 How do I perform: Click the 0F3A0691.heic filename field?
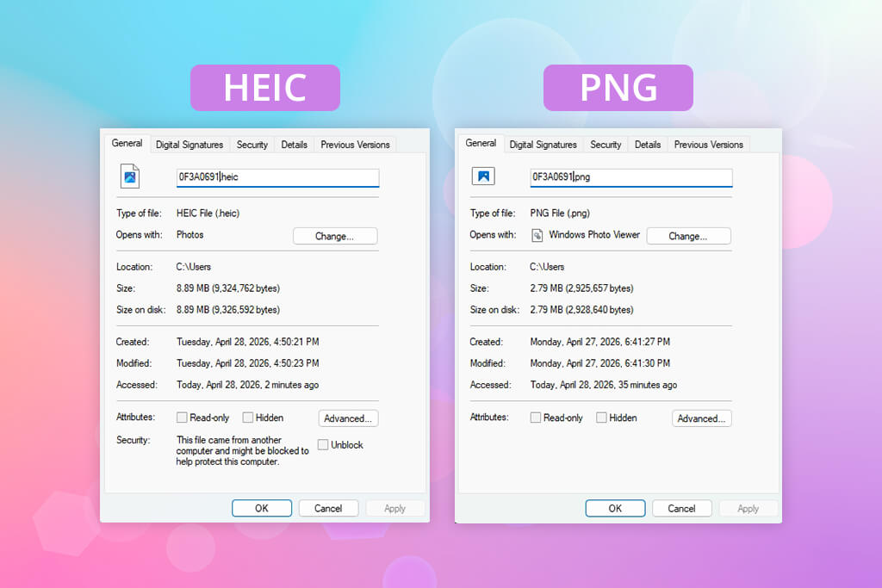[x=278, y=177]
